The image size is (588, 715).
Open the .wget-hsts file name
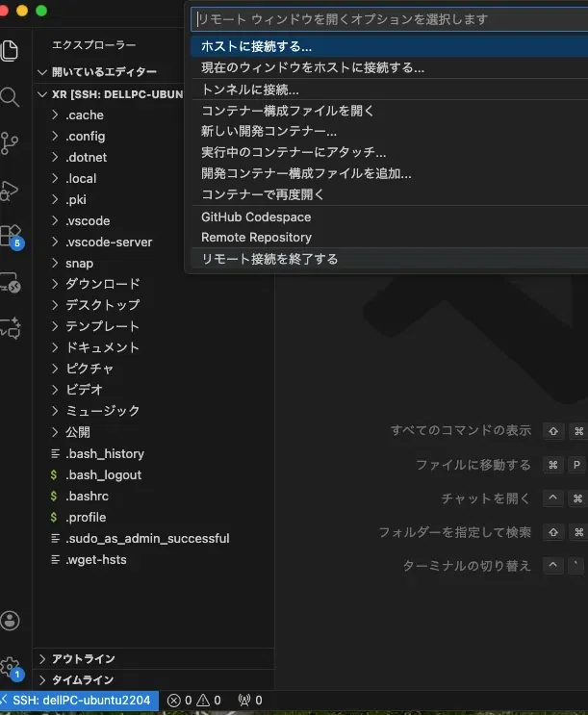pyautogui.click(x=96, y=559)
